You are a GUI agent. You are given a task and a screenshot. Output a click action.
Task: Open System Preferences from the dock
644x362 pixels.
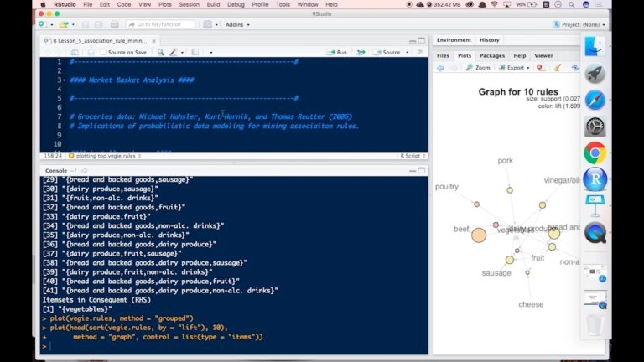click(x=595, y=127)
